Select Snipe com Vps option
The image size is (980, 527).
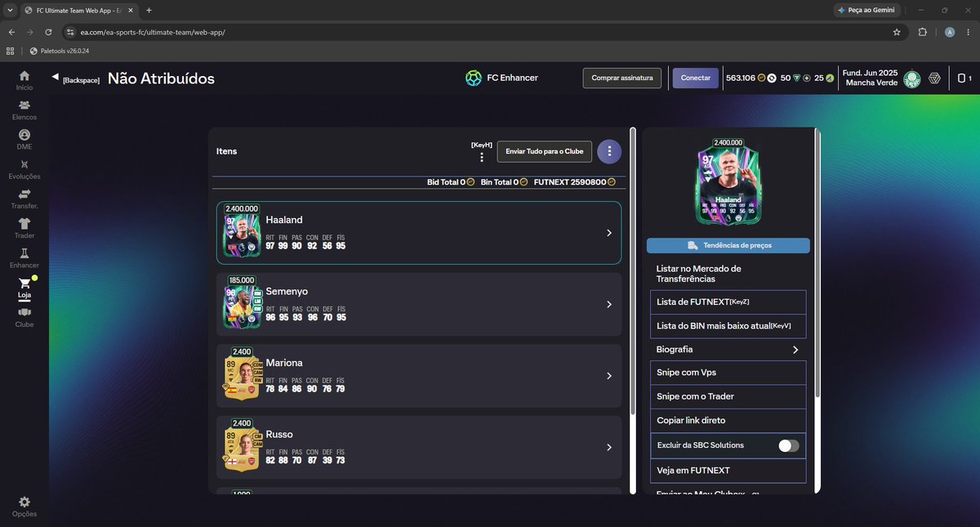pyautogui.click(x=728, y=373)
